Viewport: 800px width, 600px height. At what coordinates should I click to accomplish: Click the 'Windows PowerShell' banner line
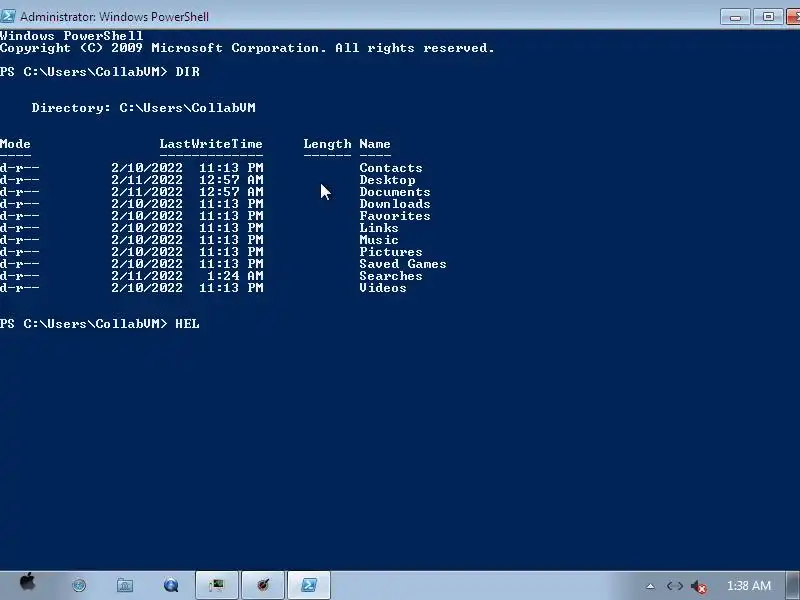point(71,36)
